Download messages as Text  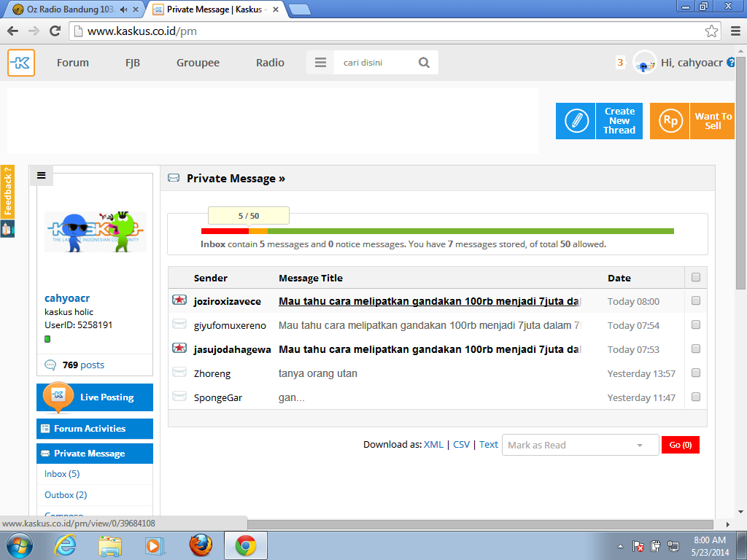point(489,444)
